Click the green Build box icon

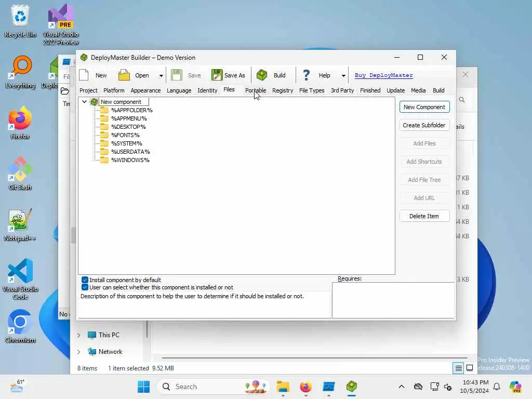click(262, 75)
